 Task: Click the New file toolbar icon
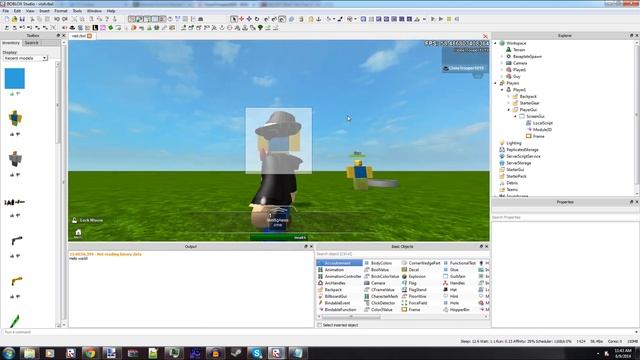(7, 19)
